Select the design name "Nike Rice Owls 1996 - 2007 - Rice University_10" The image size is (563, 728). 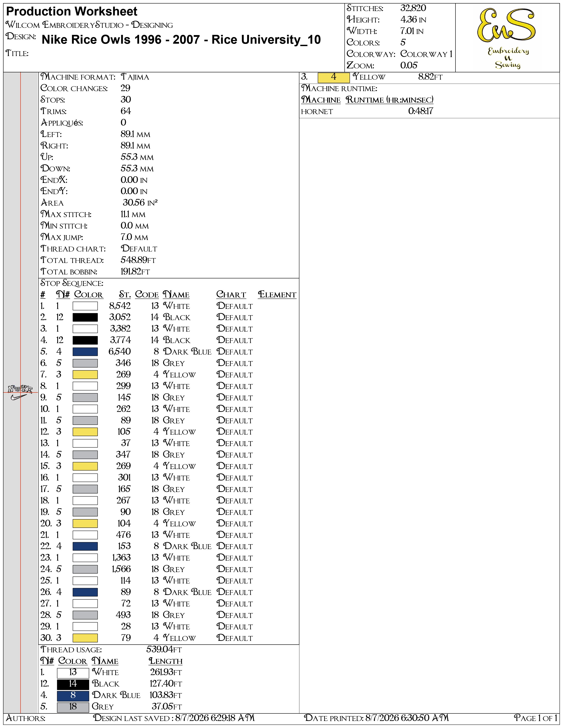click(181, 40)
